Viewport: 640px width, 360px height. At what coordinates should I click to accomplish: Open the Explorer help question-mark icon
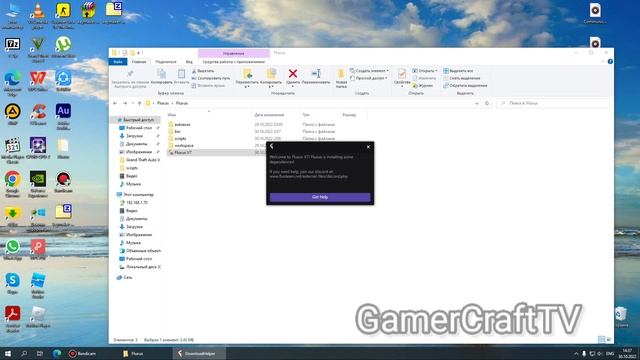[610, 62]
